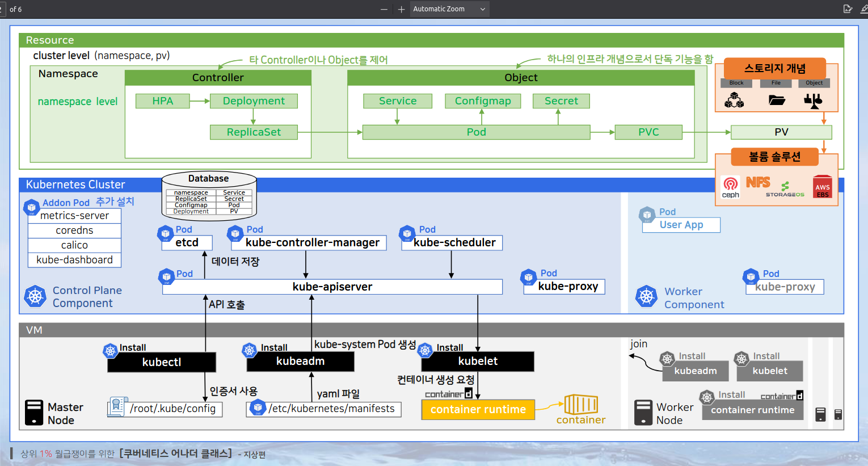Click the Database cylinder graphic
The height and width of the screenshot is (466, 868).
(x=209, y=196)
